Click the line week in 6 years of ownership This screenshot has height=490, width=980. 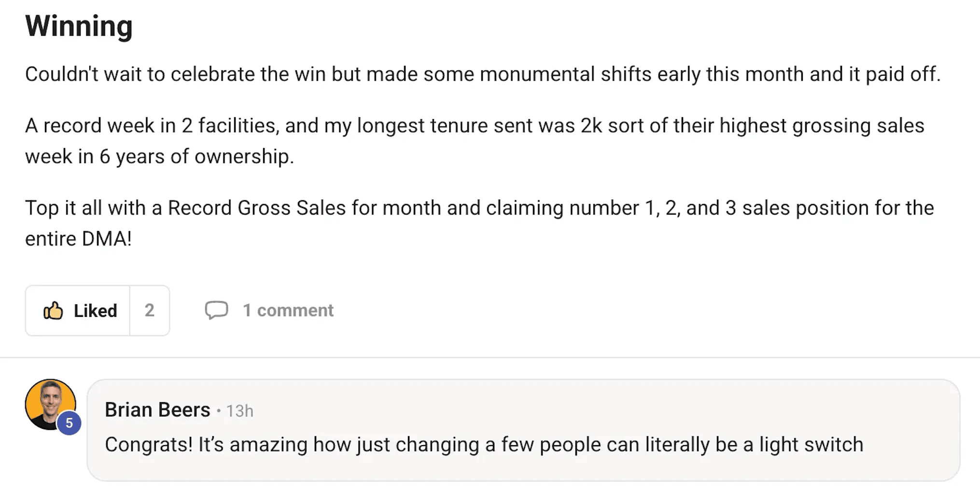click(159, 157)
